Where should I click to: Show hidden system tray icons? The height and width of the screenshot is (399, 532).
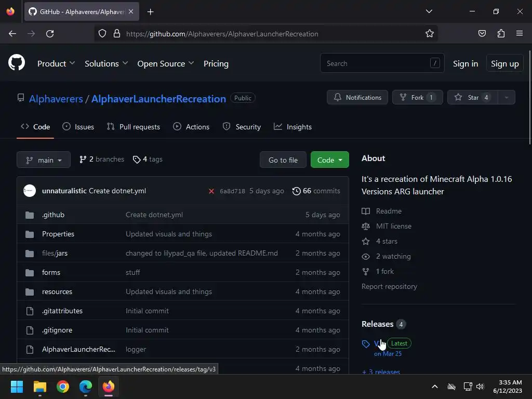coord(435,387)
